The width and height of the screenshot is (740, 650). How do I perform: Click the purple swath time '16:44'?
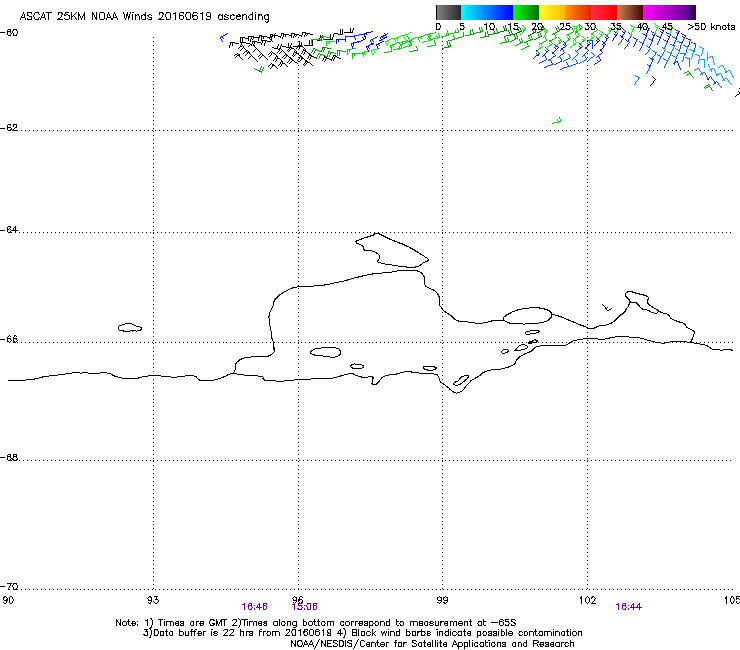tap(629, 607)
